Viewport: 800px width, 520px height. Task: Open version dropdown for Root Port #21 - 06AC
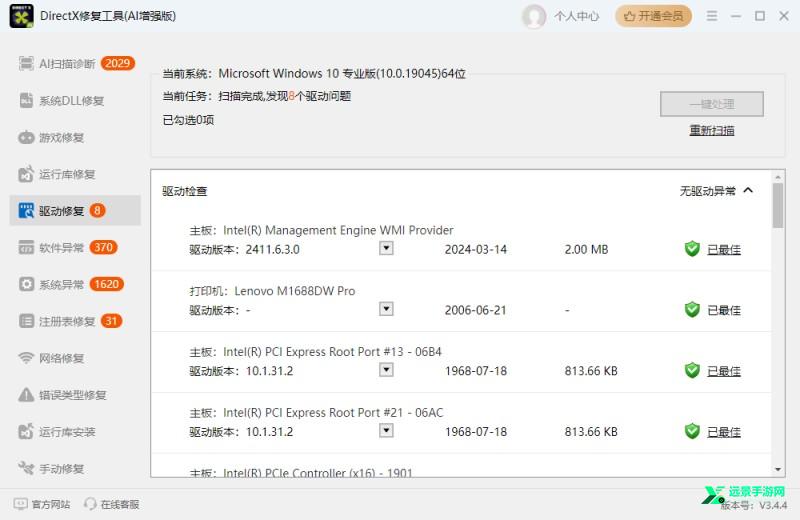[x=386, y=431]
